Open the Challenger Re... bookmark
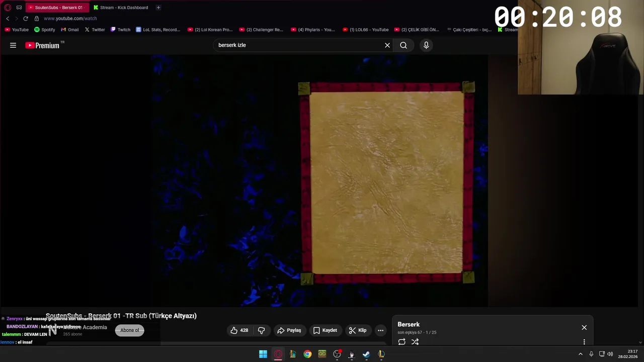This screenshot has width=644, height=362. point(261,30)
